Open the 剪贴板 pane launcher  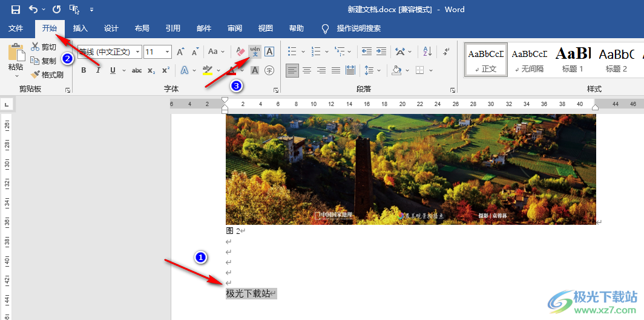point(68,90)
